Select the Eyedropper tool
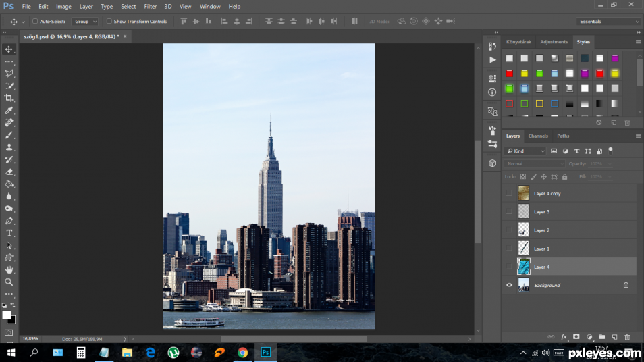 pyautogui.click(x=9, y=111)
